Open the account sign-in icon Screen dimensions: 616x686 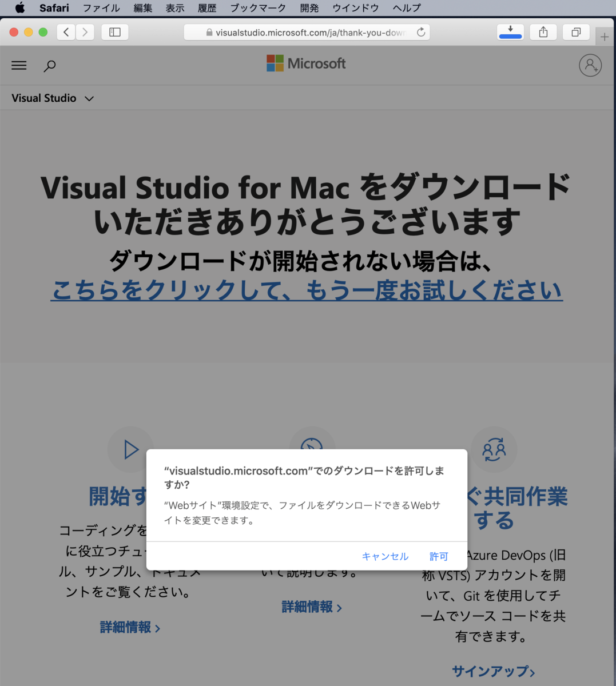coord(590,65)
